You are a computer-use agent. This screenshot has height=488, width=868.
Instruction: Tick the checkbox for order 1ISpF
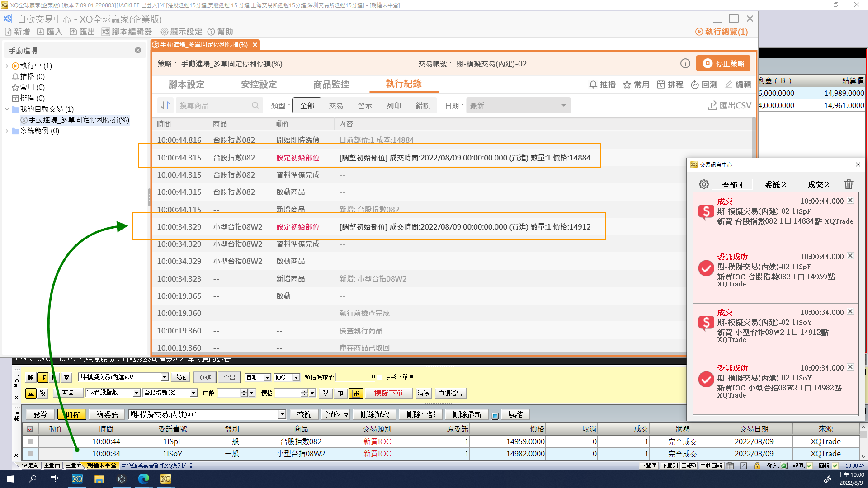click(31, 441)
